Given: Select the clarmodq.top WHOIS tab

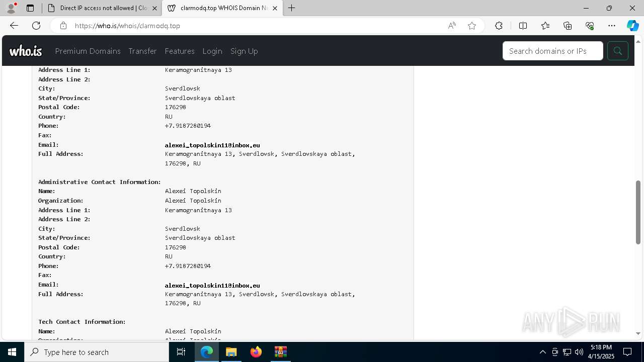Looking at the screenshot, I should click(221, 8).
